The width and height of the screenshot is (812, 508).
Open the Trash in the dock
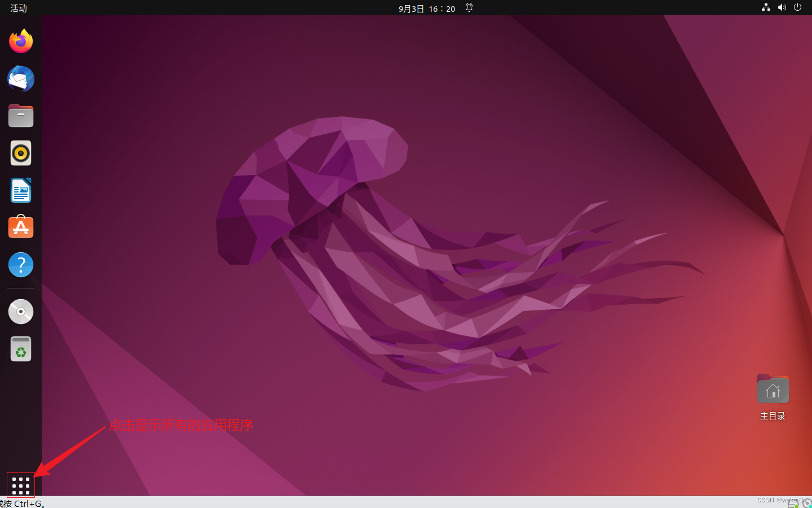tap(21, 349)
